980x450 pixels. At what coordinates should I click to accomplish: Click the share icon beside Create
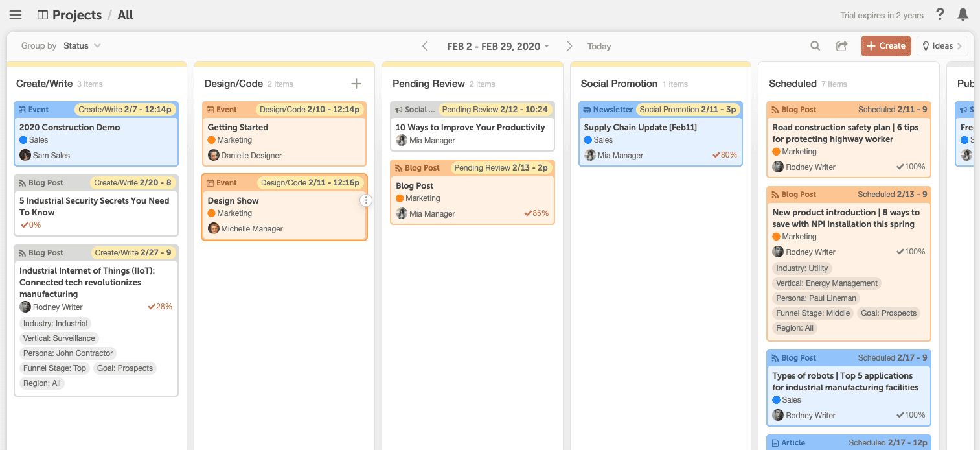(842, 46)
